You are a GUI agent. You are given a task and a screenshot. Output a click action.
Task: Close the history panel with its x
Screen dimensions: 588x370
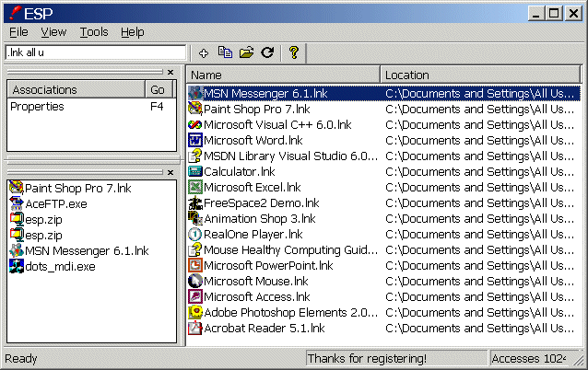coord(171,172)
